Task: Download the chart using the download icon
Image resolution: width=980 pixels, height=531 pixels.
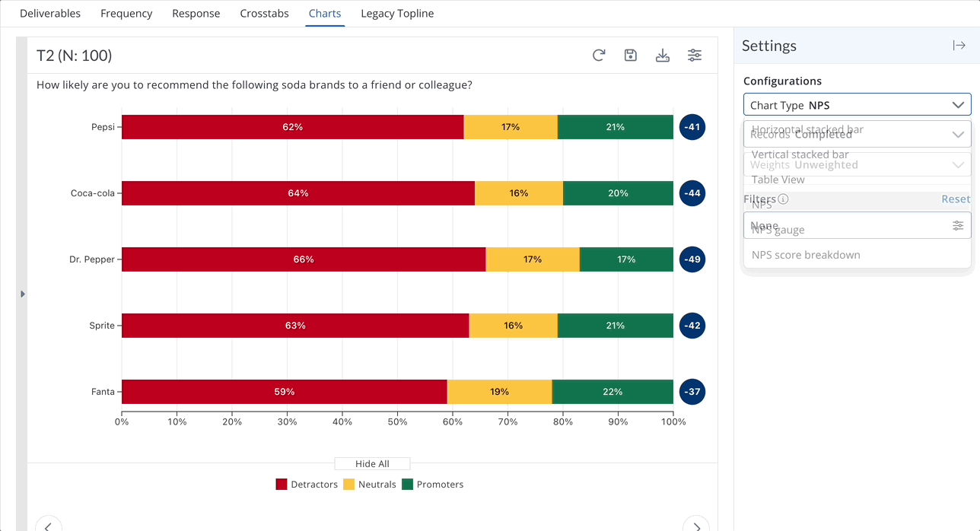Action: 663,56
